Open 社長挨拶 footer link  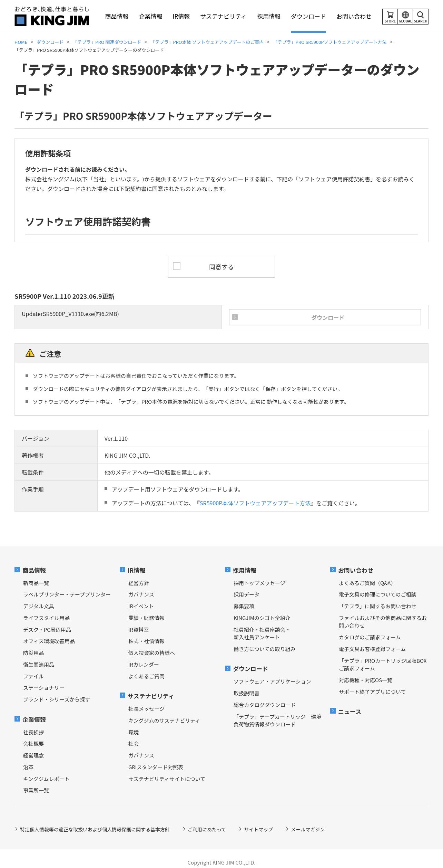coord(33,732)
